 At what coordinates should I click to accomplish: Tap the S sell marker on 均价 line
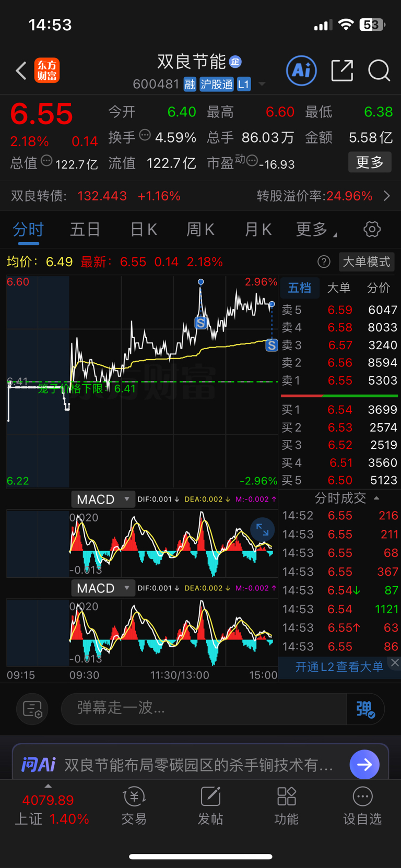[x=272, y=344]
